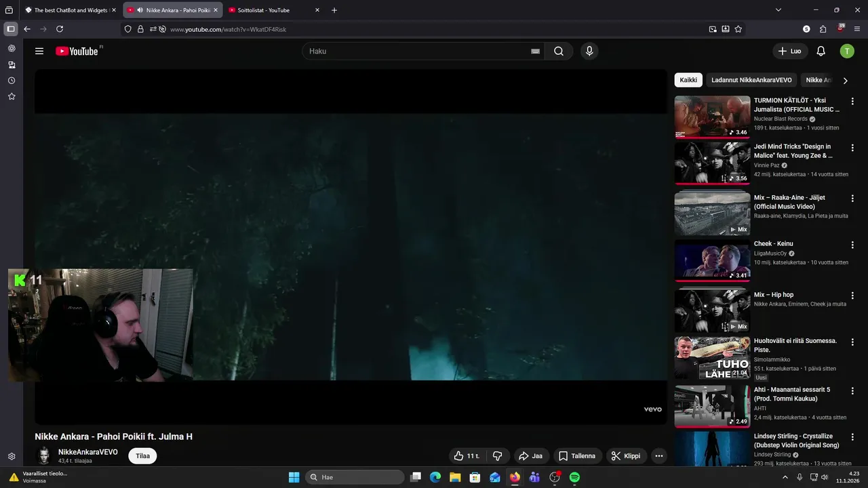Open options menu for TURMION KÄTILÖT video
868x488 pixels.
tap(852, 101)
